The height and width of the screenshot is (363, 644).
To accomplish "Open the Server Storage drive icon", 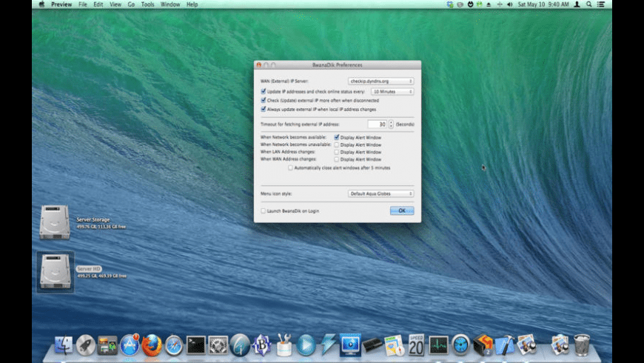I will pos(55,222).
